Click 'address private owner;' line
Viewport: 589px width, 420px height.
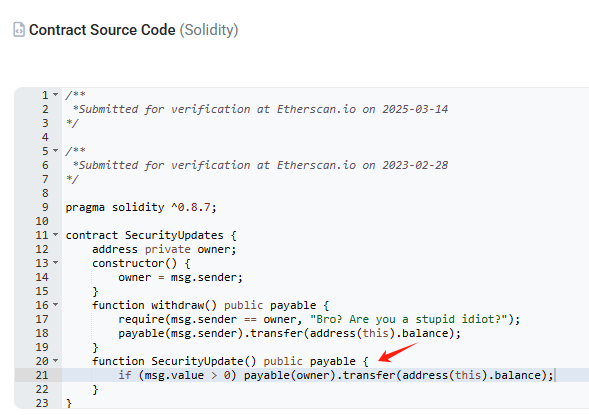(164, 249)
